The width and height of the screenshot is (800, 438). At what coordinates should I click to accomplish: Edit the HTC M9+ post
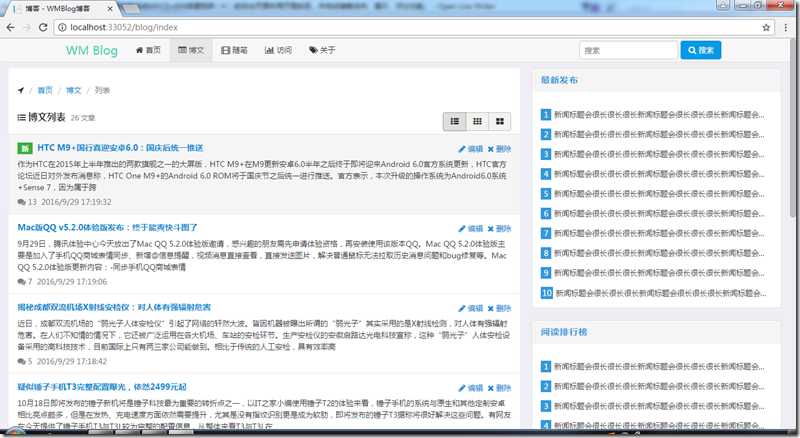(x=470, y=149)
